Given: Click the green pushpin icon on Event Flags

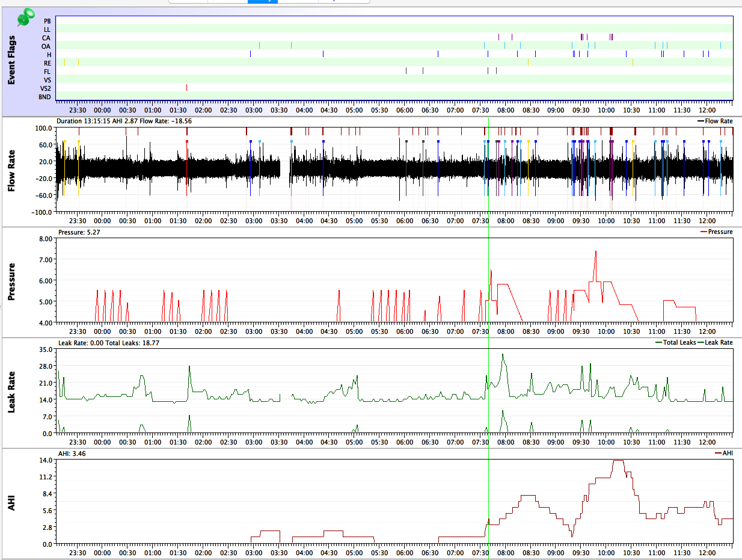Looking at the screenshot, I should (x=25, y=18).
